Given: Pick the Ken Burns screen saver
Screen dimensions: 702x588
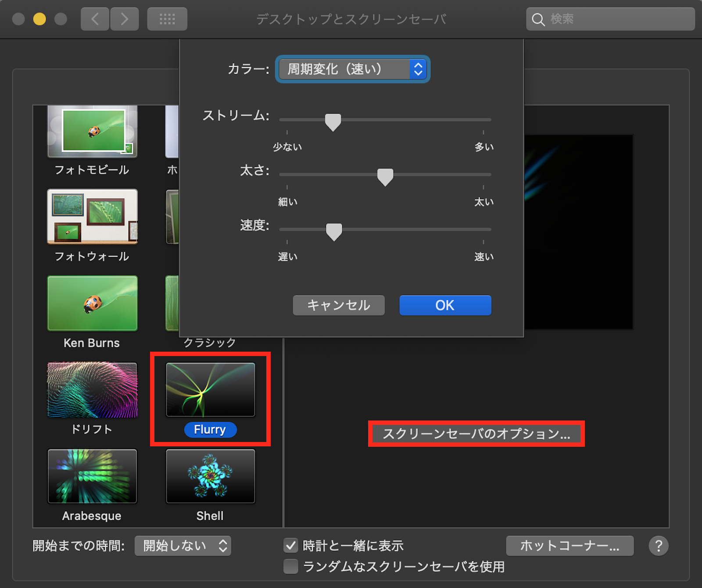Looking at the screenshot, I should pyautogui.click(x=92, y=303).
